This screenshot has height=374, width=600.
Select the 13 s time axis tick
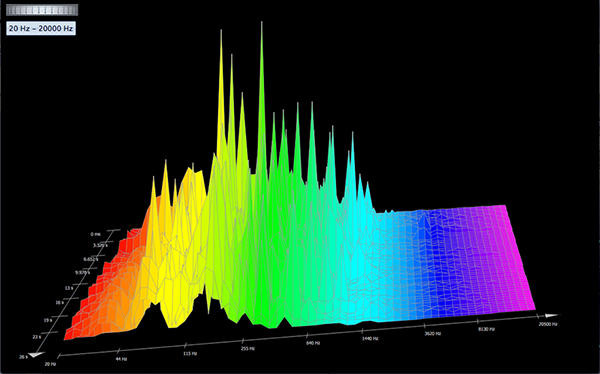point(69,288)
